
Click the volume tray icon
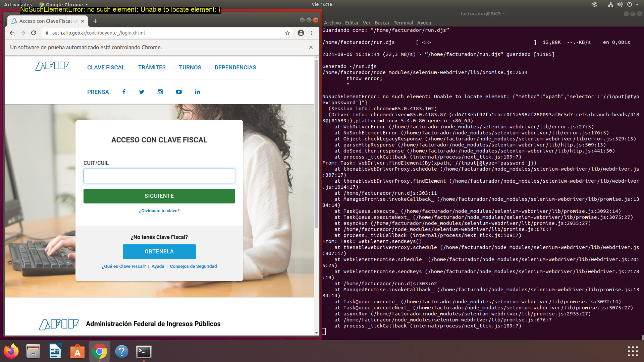click(x=620, y=4)
